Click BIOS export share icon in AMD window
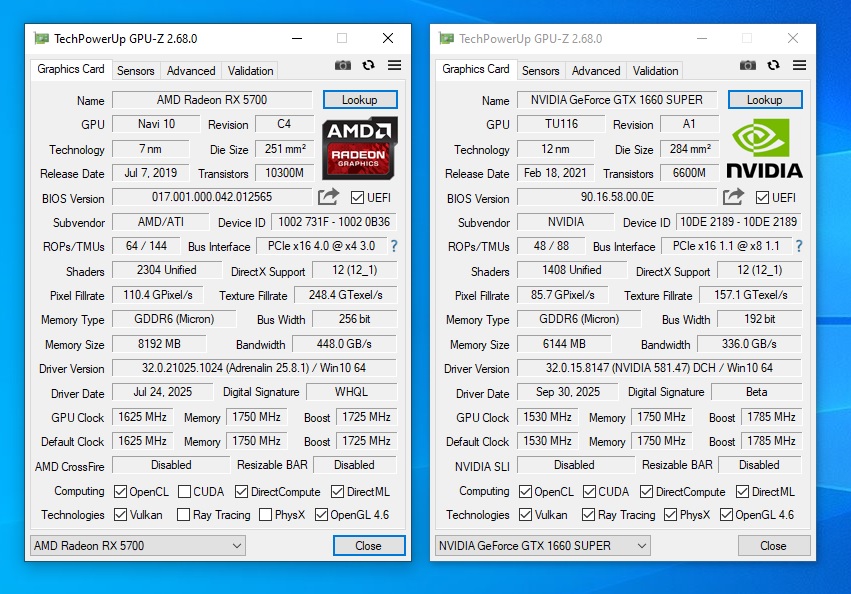This screenshot has width=851, height=594. (328, 197)
